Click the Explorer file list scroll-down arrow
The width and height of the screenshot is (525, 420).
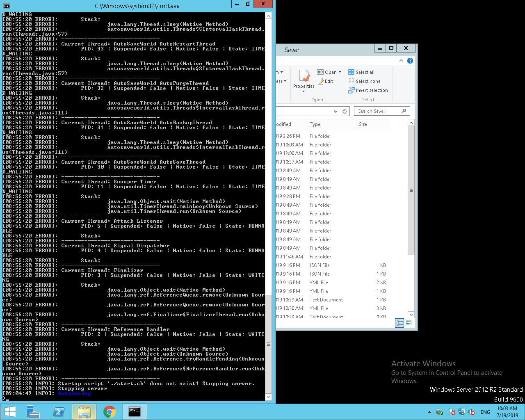pyautogui.click(x=411, y=315)
